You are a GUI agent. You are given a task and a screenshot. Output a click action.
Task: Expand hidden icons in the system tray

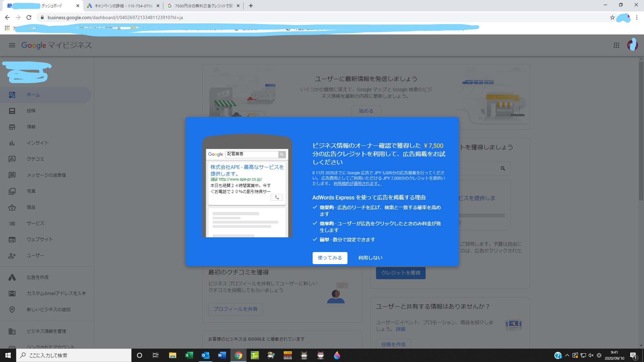(x=567, y=355)
